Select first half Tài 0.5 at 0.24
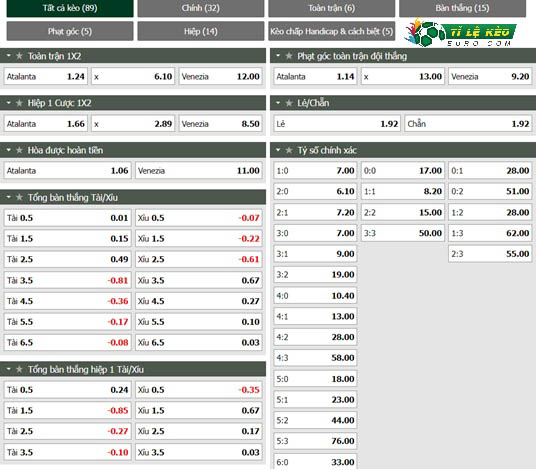This screenshot has width=536, height=470. (67, 390)
